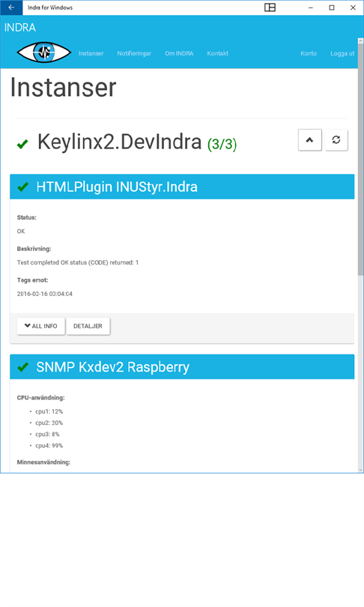Click the Minnesanvändning label

43,462
